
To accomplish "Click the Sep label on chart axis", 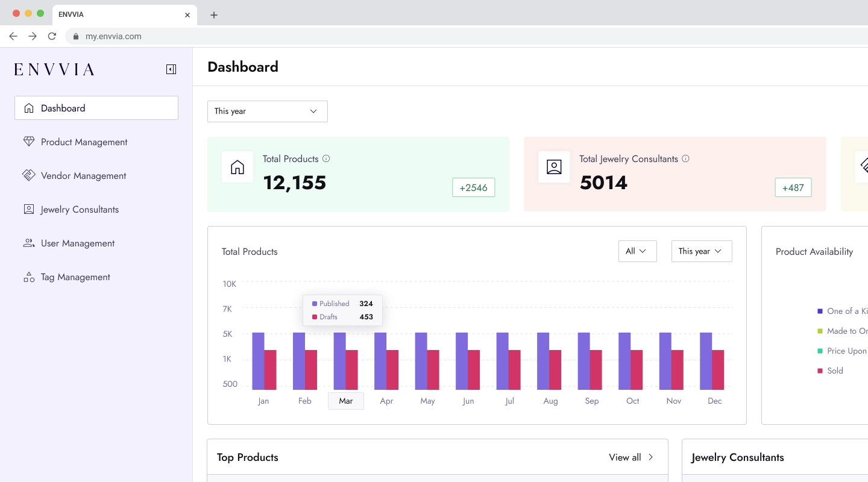I will tap(592, 401).
